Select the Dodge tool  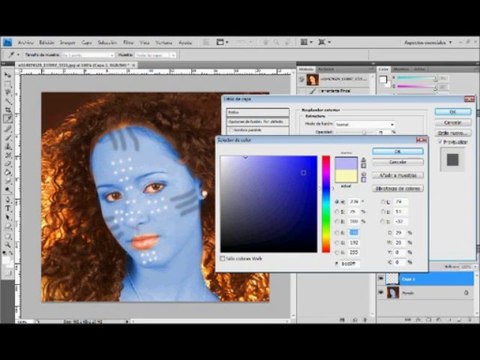coord(8,190)
